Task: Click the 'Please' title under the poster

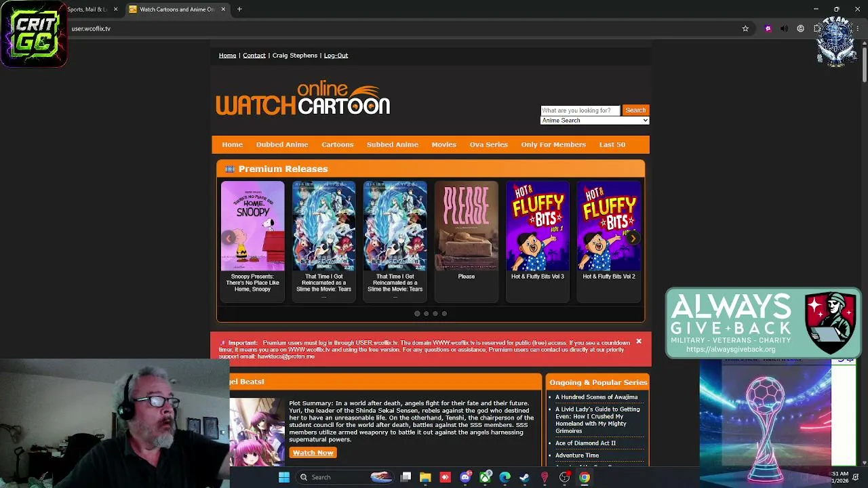Action: (x=467, y=277)
